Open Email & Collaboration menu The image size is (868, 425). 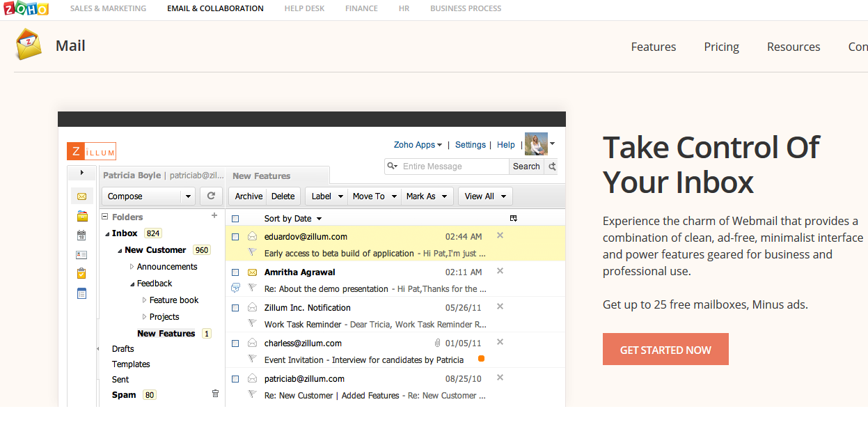(x=215, y=8)
